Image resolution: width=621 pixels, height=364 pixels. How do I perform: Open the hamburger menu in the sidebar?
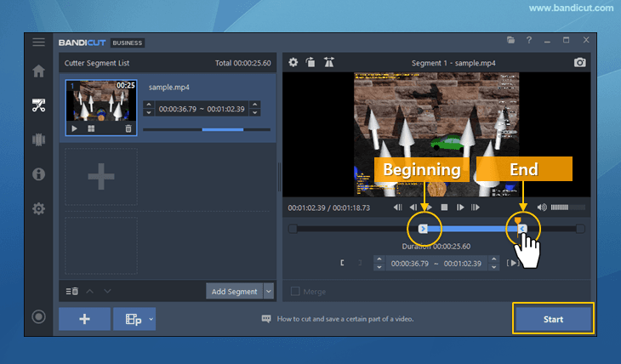(38, 42)
